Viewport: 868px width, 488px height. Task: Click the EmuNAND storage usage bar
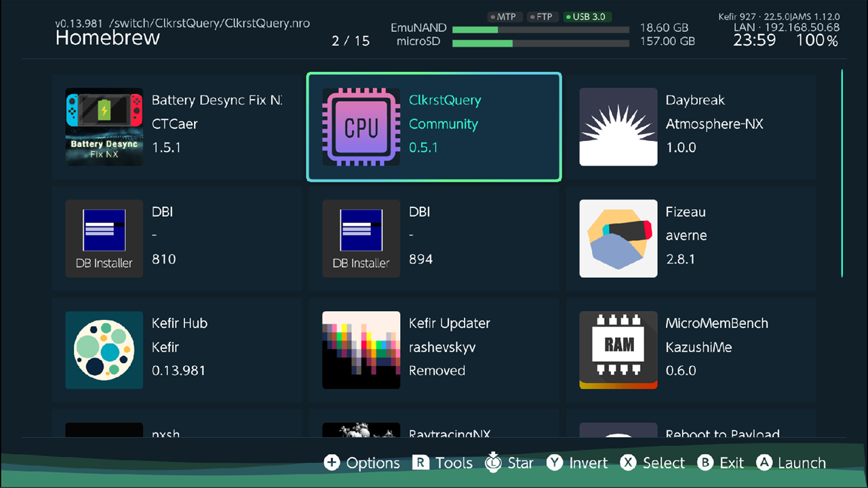(540, 29)
